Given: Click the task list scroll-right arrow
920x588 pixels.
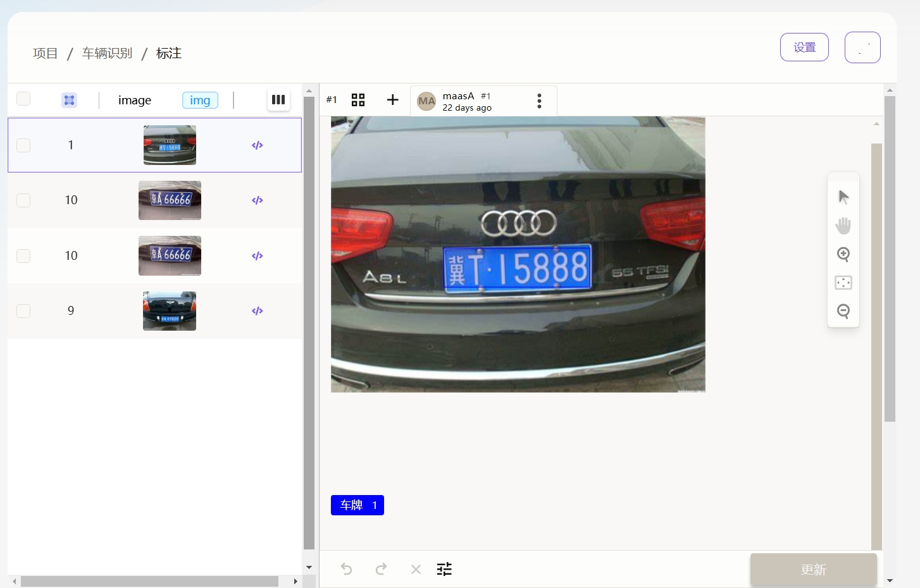Looking at the screenshot, I should 295,581.
